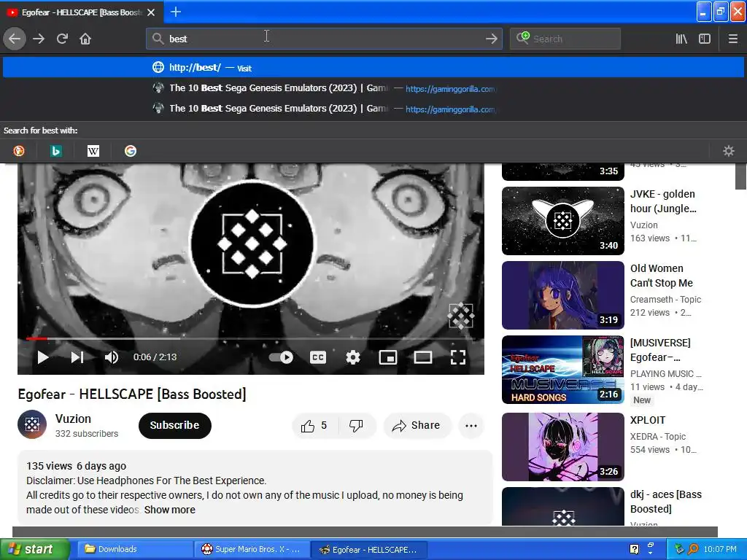This screenshot has width=747, height=560.
Task: Open XPLOIT video title link
Action: pyautogui.click(x=648, y=420)
